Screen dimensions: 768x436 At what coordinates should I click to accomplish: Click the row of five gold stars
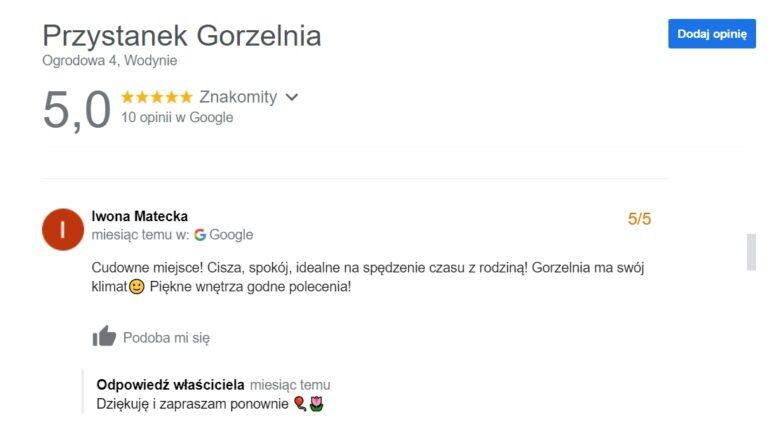156,97
